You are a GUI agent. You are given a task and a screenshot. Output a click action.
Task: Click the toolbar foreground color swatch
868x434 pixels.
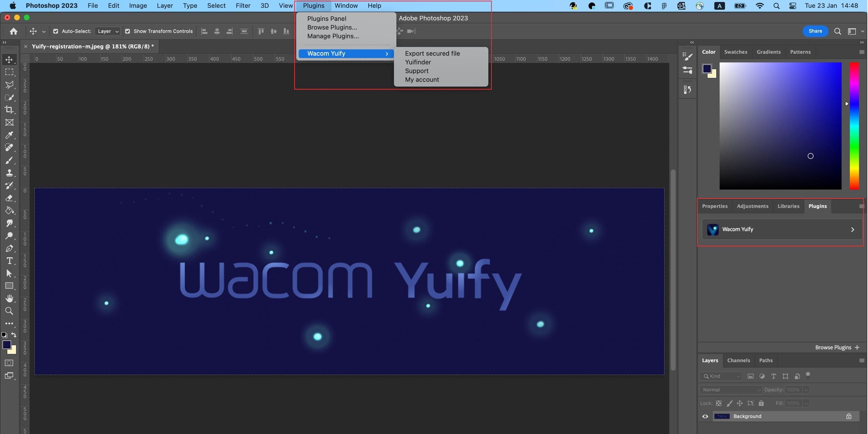(x=7, y=345)
